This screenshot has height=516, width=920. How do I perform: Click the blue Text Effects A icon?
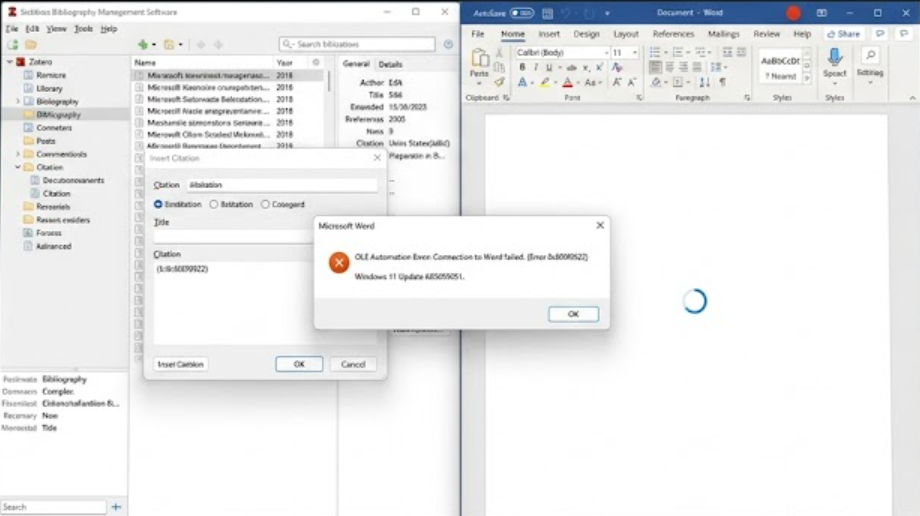[x=522, y=83]
